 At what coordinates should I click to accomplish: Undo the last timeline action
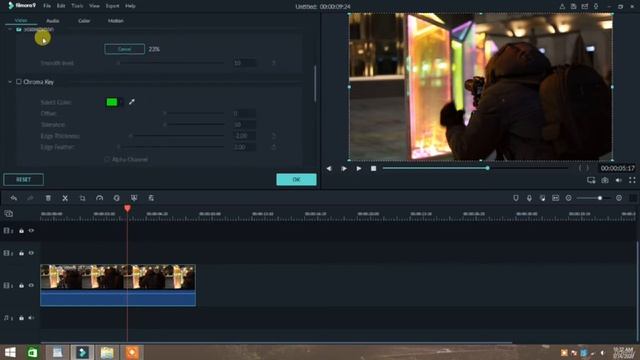[14, 198]
